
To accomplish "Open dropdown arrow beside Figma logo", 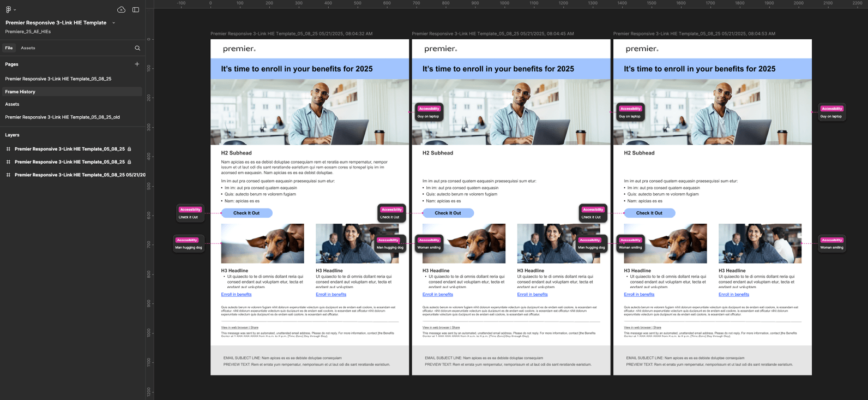I will coord(15,10).
